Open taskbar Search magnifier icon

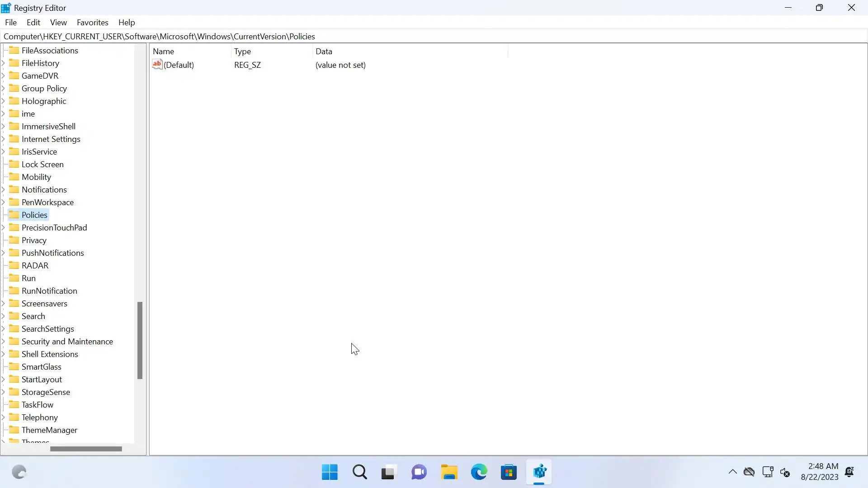pos(360,472)
